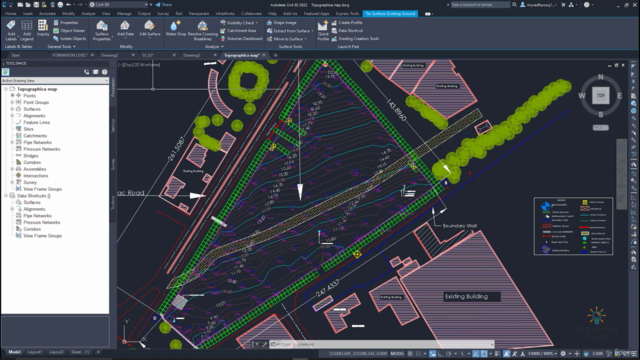
Task: Click Create Profile in Launch Pad
Action: pyautogui.click(x=347, y=23)
